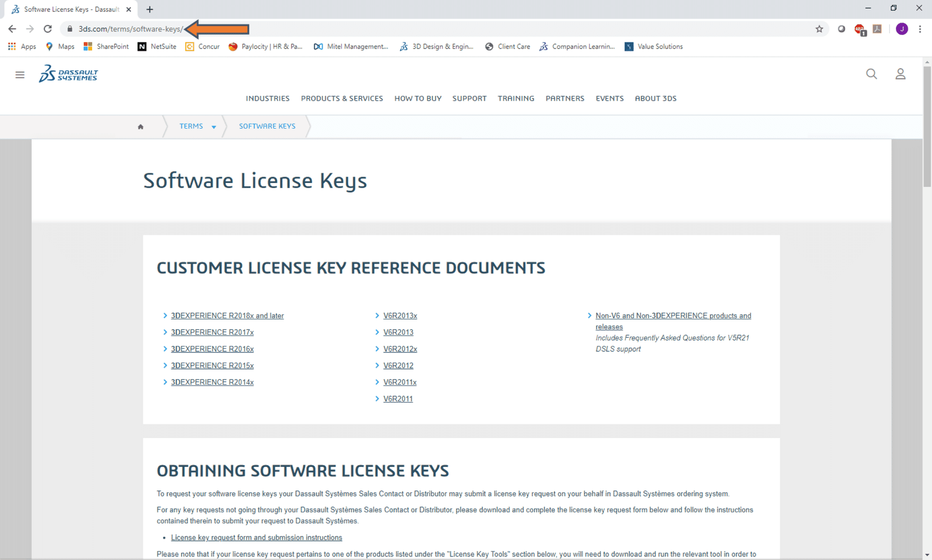
Task: Open the PARTNERS menu
Action: tap(565, 98)
